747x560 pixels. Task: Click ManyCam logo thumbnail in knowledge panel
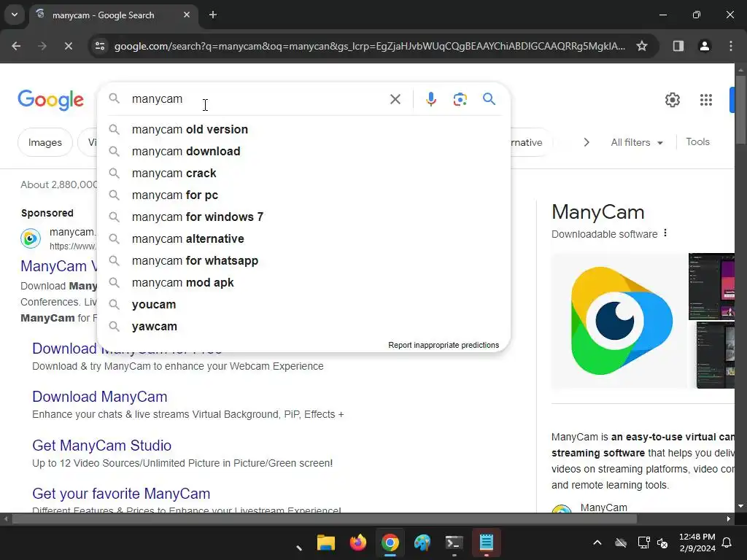point(619,321)
